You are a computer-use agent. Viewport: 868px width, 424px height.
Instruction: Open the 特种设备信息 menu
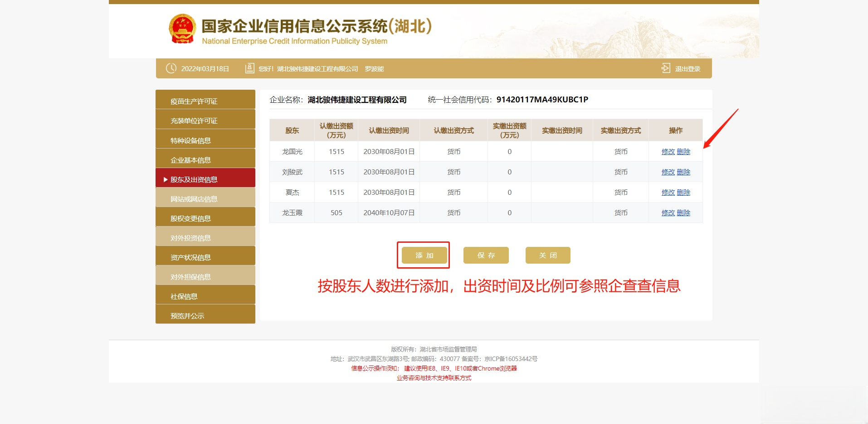pos(205,139)
